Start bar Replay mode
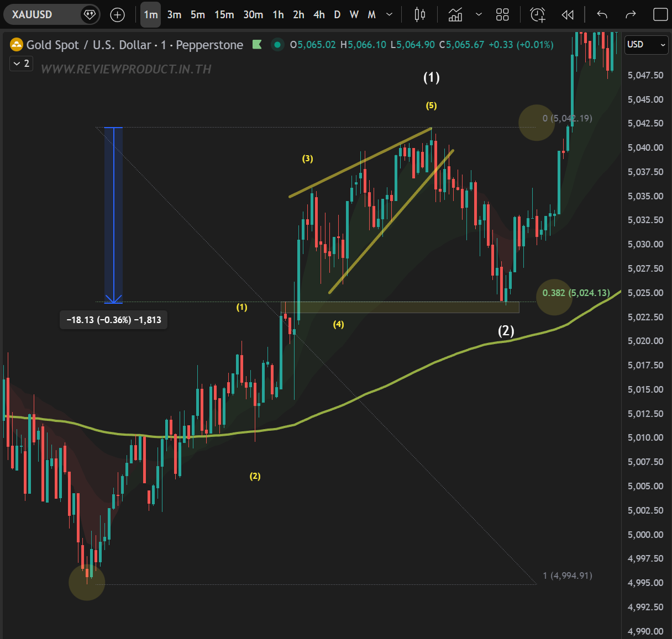The width and height of the screenshot is (672, 639). tap(568, 15)
